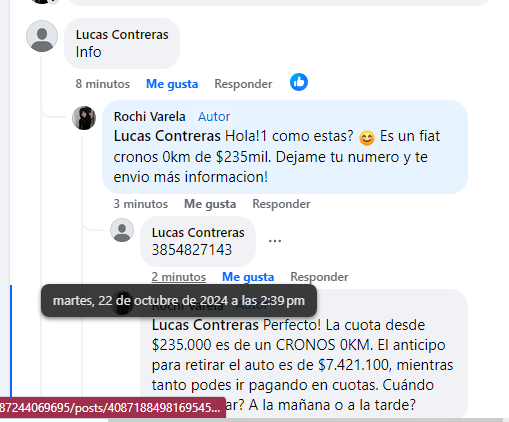Click the blue thumbs-up reaction icon
509x422 pixels.
point(299,82)
